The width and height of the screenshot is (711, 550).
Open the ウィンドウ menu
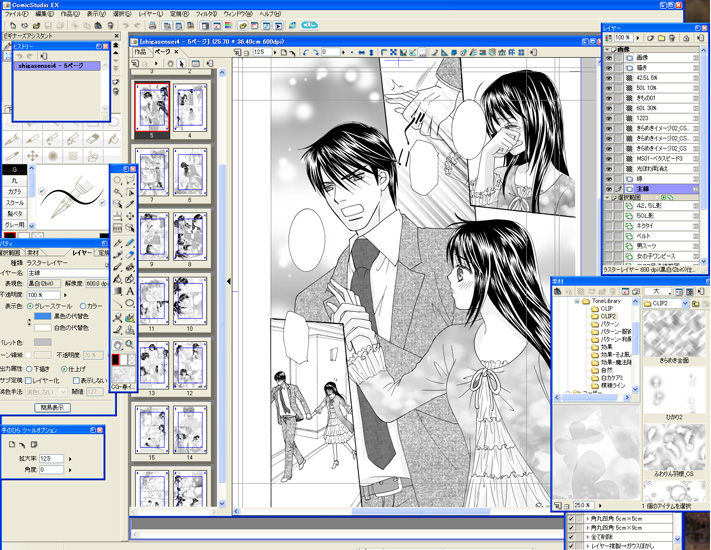pos(237,14)
